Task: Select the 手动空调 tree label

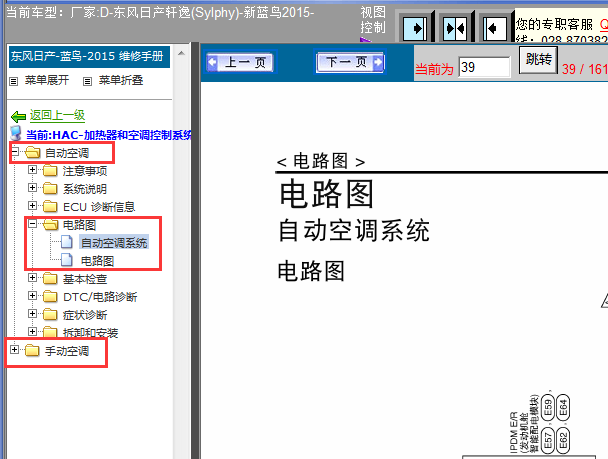Action: [x=67, y=351]
